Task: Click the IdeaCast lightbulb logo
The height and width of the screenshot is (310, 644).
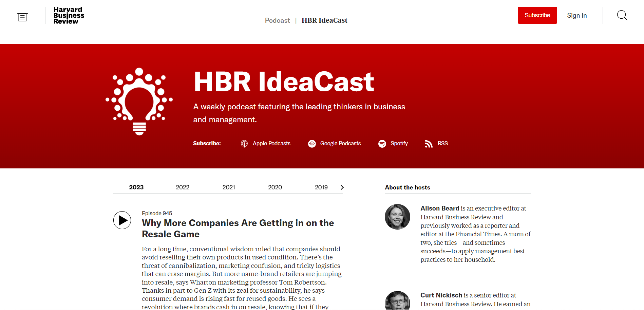Action: [139, 101]
